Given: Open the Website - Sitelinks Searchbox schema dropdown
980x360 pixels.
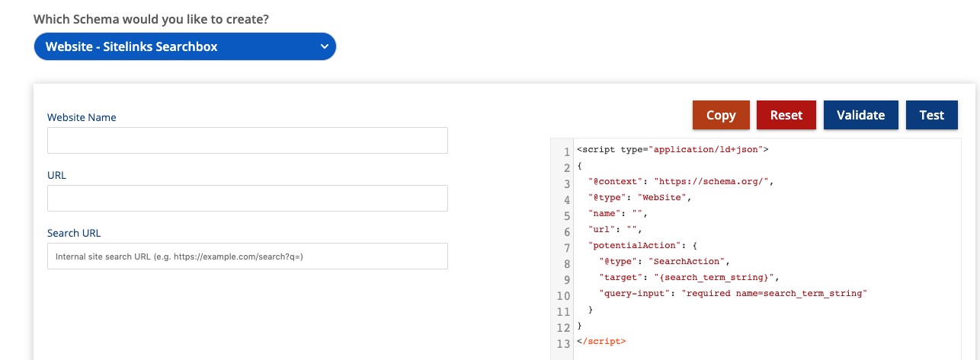Looking at the screenshot, I should [184, 46].
